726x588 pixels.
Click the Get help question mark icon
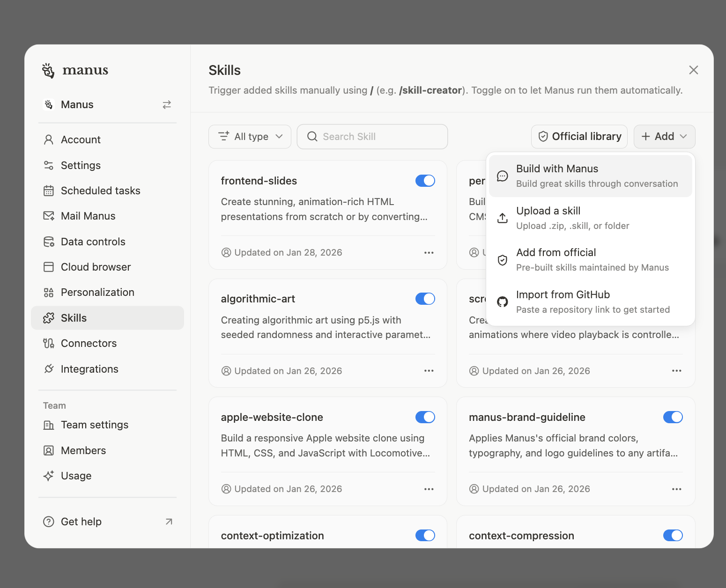coord(49,522)
